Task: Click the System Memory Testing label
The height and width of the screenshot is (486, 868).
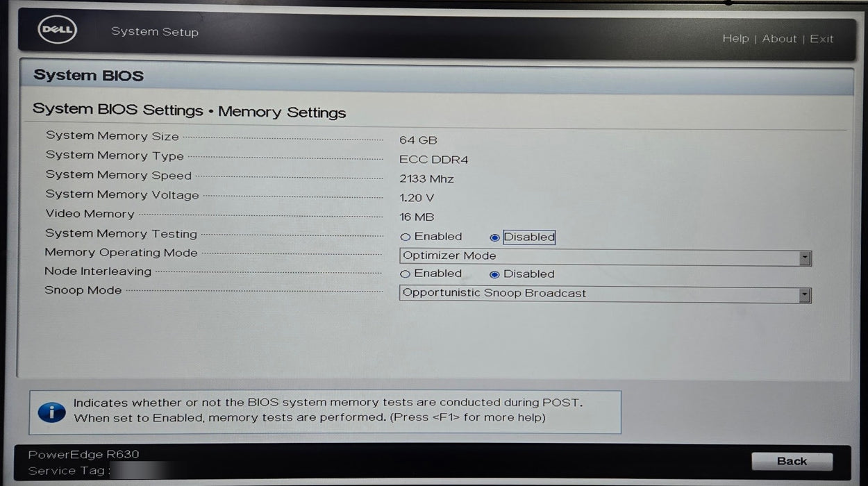Action: tap(121, 234)
